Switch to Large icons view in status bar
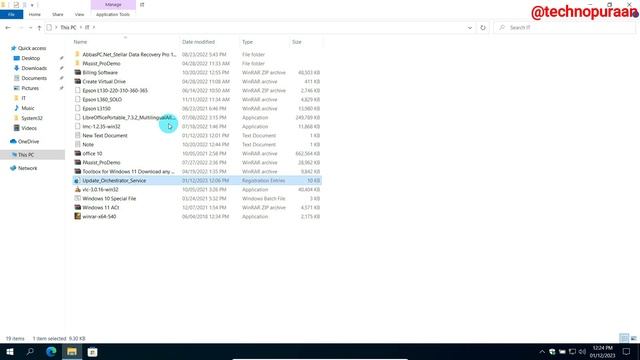 [x=633, y=338]
